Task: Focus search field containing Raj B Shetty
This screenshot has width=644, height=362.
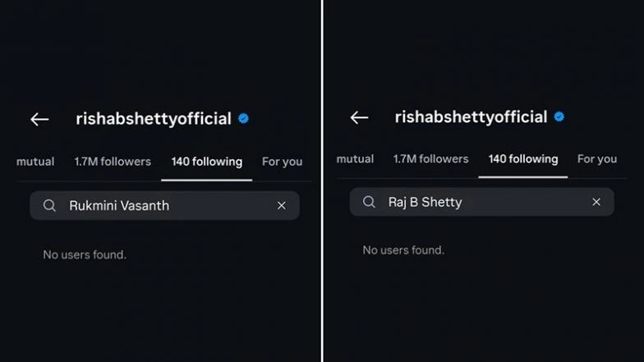Action: [x=485, y=202]
